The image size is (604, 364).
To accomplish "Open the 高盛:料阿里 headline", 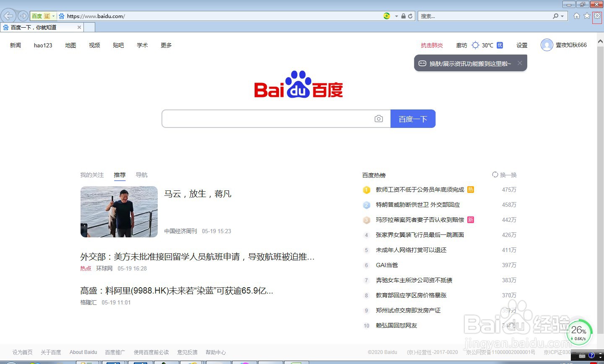I will (177, 291).
